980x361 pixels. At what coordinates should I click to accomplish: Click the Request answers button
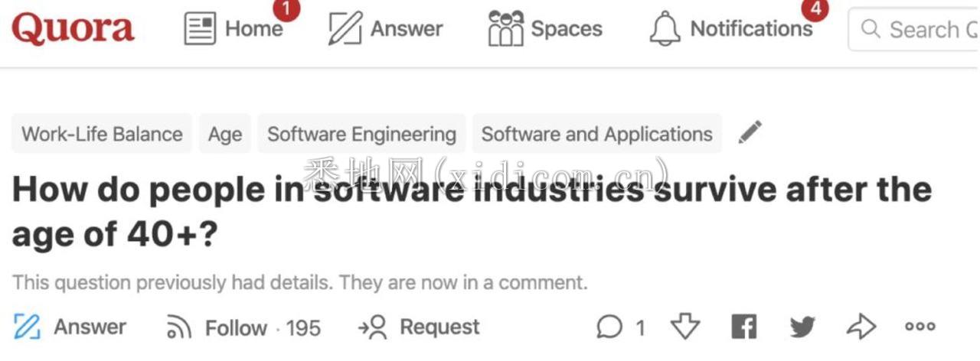(x=419, y=327)
